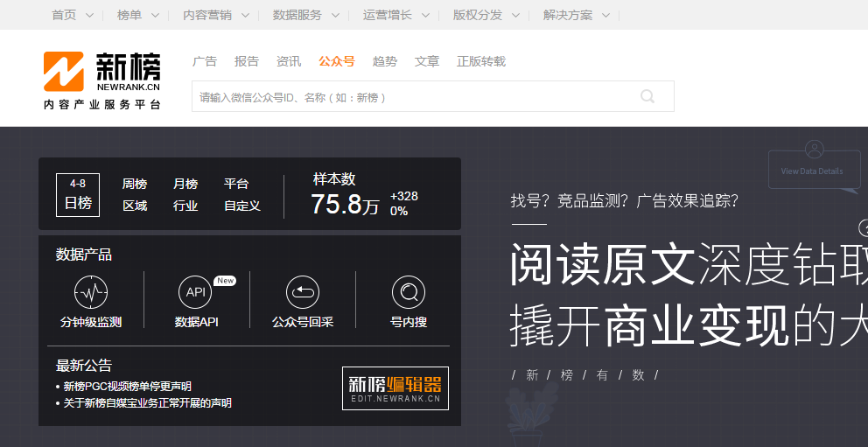Switch search tab to 正版转载

481,61
